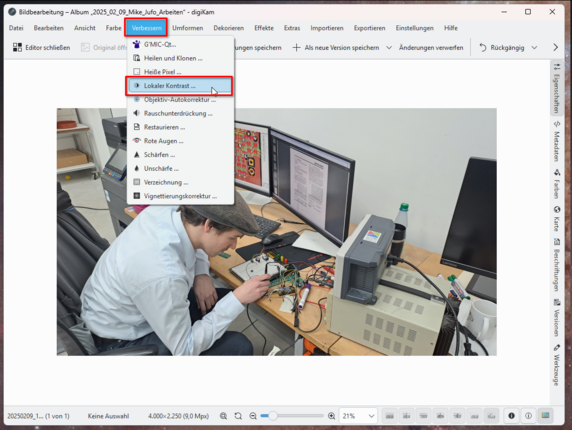The height and width of the screenshot is (430, 572).
Task: Click Keine Auswahl status text
Action: point(108,416)
